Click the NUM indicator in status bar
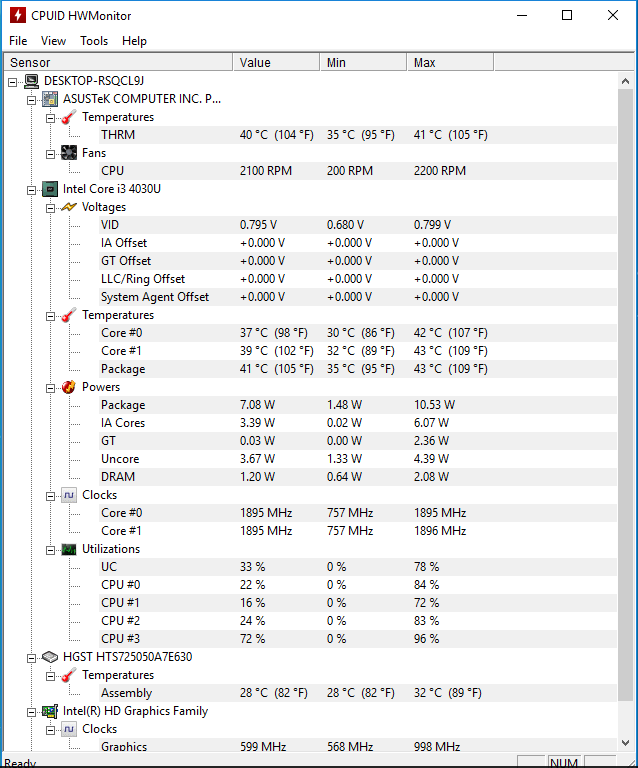The width and height of the screenshot is (638, 768). pos(565,762)
